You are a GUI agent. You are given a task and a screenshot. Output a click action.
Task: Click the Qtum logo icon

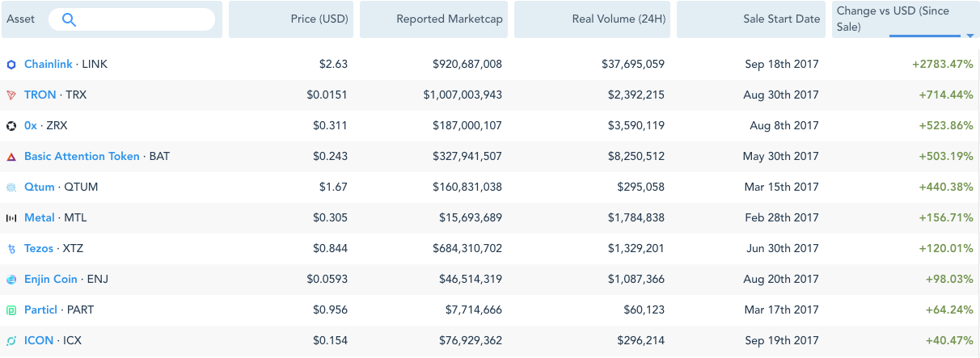click(x=11, y=187)
